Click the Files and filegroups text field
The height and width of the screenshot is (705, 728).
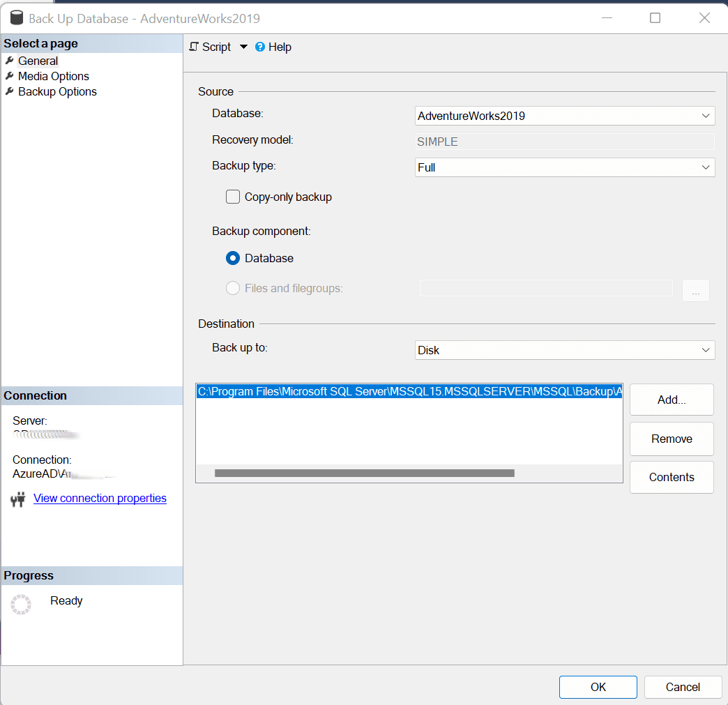click(x=546, y=288)
